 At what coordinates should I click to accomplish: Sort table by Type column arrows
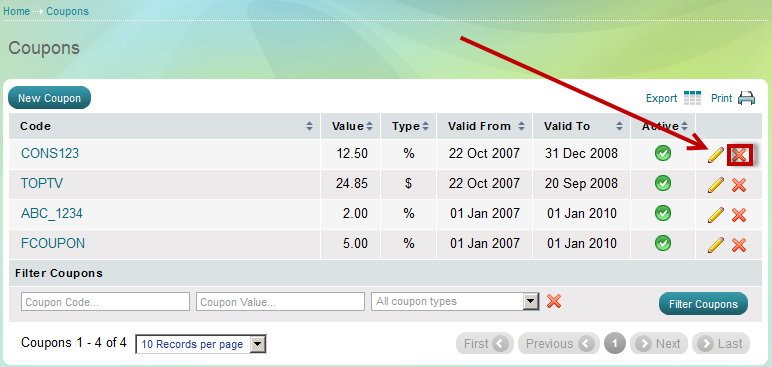425,127
